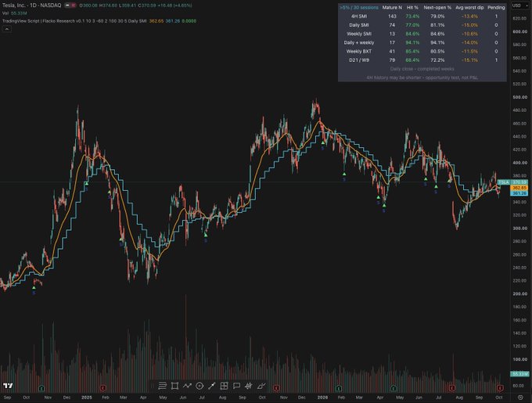Select the trend line drawing tool
532x403 pixels.
(212, 386)
